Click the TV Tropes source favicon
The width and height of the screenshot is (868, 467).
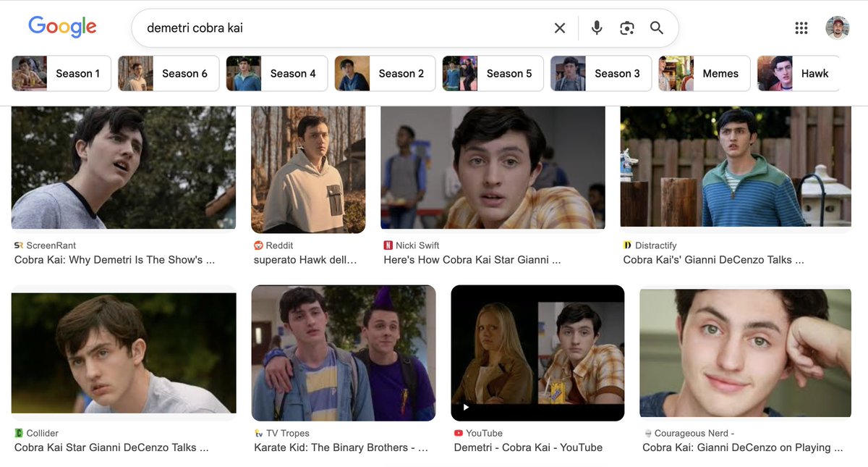tap(258, 433)
